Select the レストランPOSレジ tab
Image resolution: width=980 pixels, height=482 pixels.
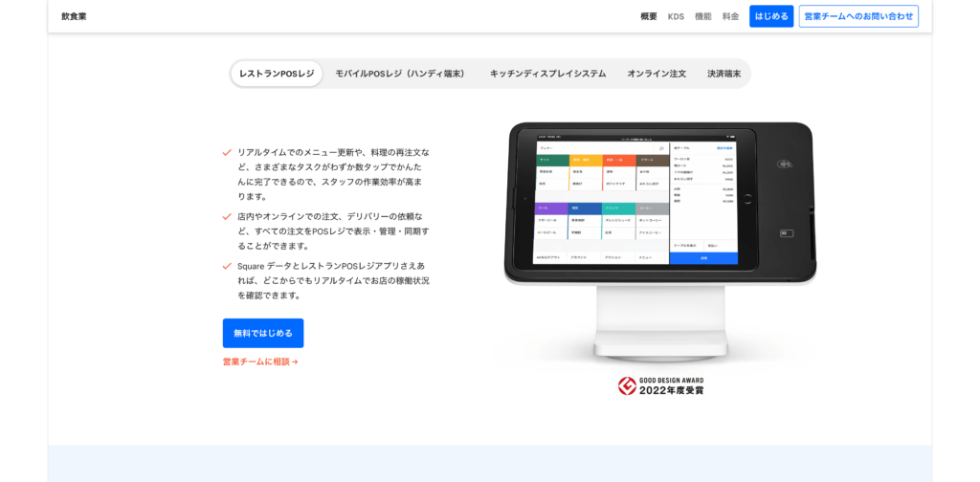[277, 74]
